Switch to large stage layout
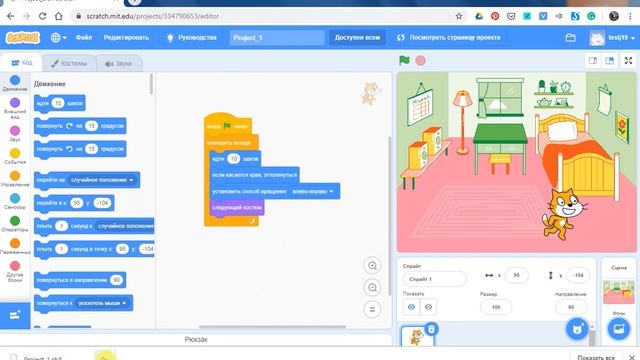The image size is (640, 360). click(609, 60)
